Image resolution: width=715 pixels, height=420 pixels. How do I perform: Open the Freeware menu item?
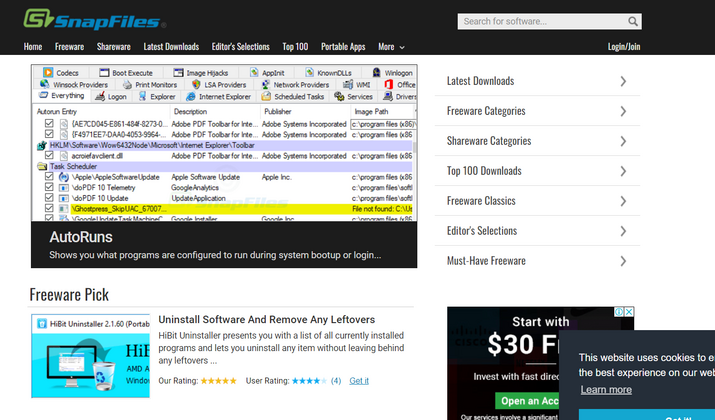70,46
